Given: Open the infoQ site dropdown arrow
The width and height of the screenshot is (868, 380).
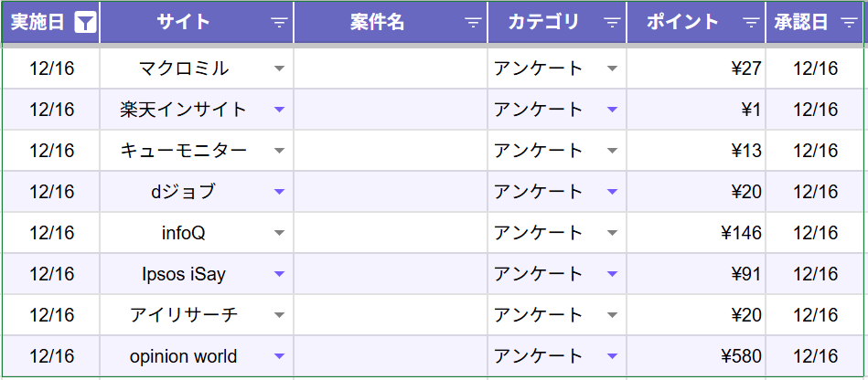Looking at the screenshot, I should (x=279, y=233).
